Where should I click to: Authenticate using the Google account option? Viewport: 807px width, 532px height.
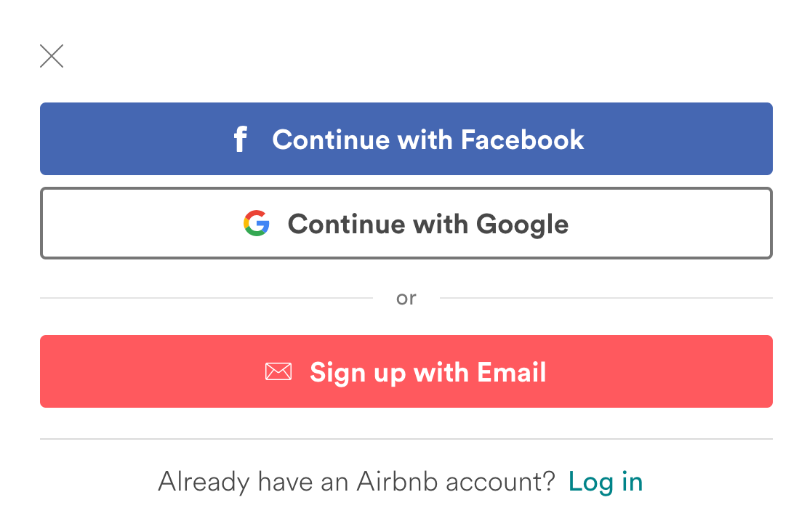[x=406, y=223]
